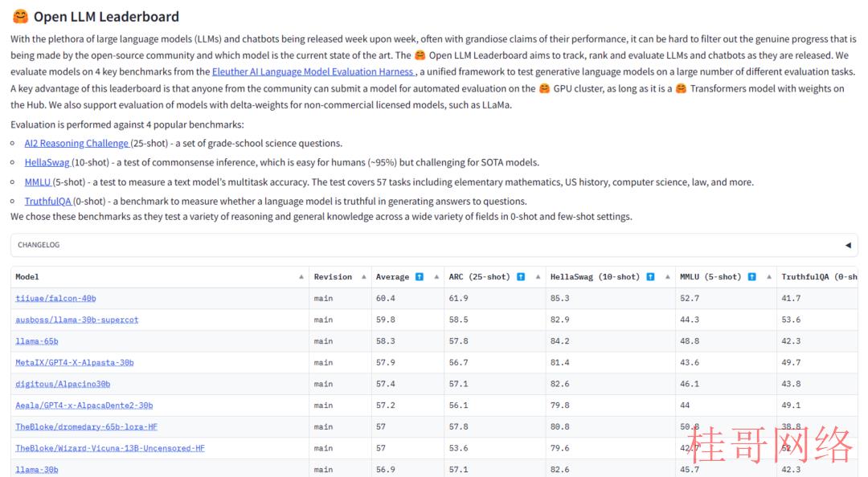Click the HellaSwag value 80.8 for dromedary-65b
This screenshot has width=868, height=477.
[559, 426]
